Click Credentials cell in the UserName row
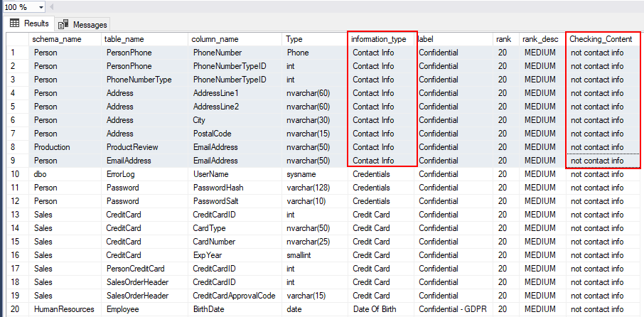Screen dimensions: 644x317 click(381, 174)
